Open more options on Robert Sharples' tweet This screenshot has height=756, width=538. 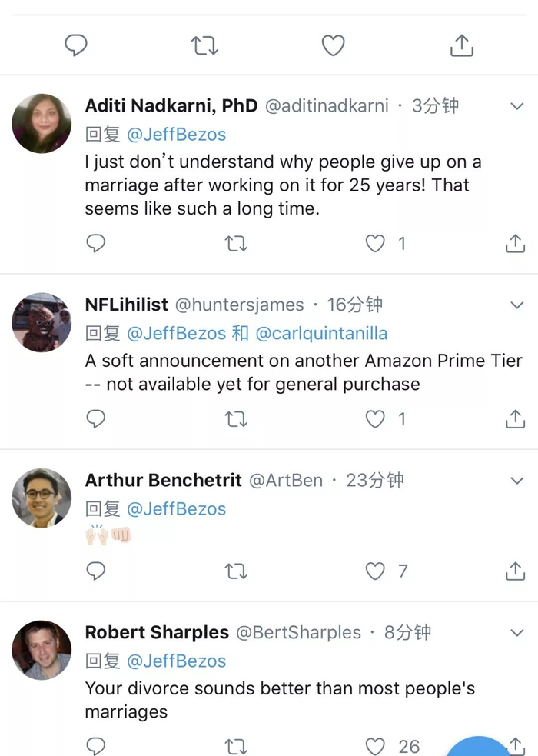[517, 632]
